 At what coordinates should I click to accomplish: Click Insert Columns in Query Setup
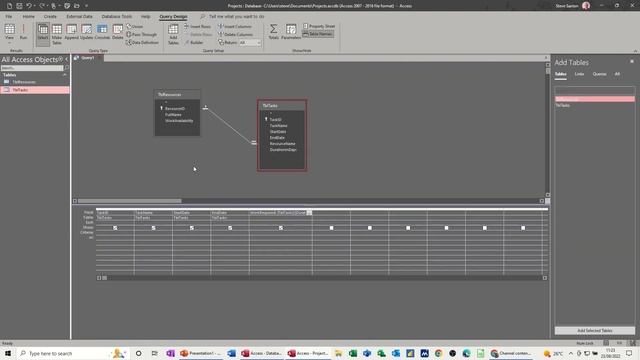point(235,26)
